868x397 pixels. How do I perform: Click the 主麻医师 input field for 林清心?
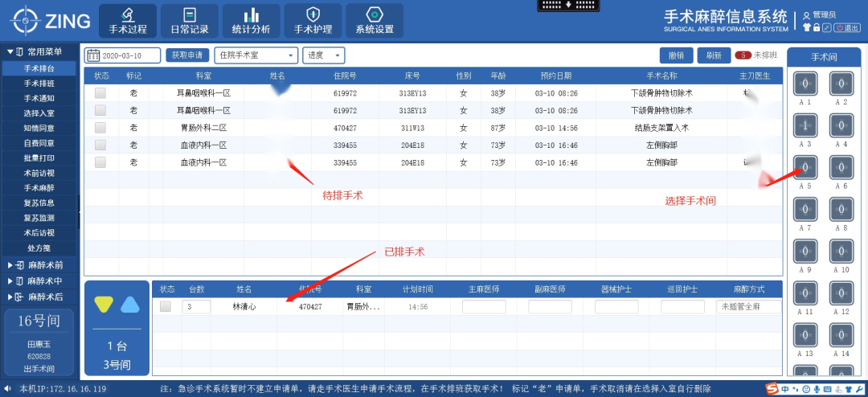coord(484,307)
